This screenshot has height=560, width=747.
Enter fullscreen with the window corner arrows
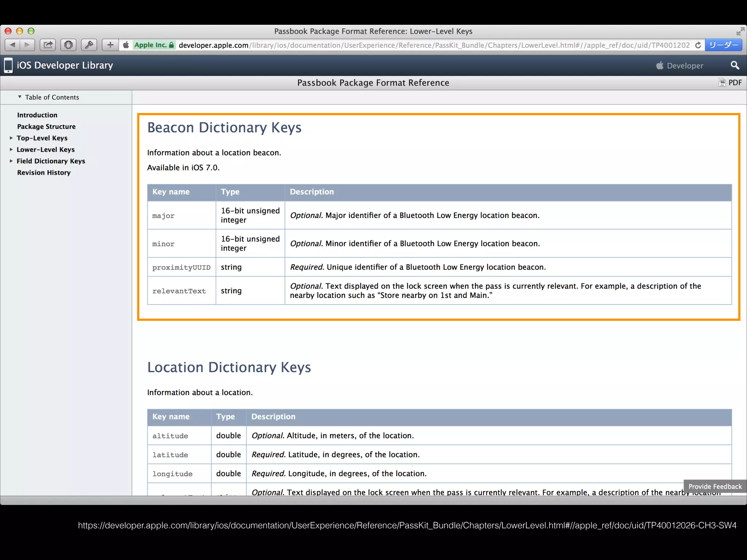tap(740, 31)
